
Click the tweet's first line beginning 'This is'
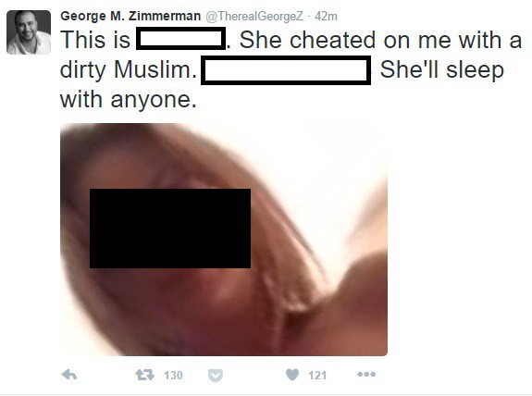(291, 40)
